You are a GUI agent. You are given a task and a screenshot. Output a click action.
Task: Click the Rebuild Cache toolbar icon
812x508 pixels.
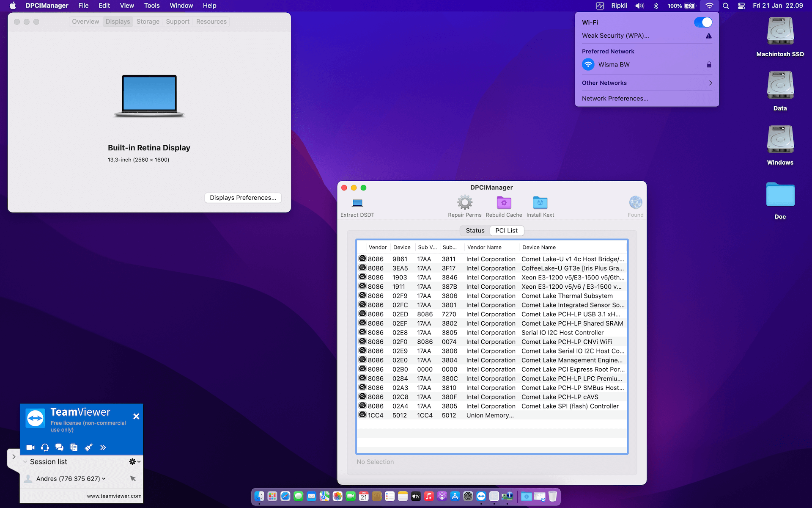(x=504, y=202)
